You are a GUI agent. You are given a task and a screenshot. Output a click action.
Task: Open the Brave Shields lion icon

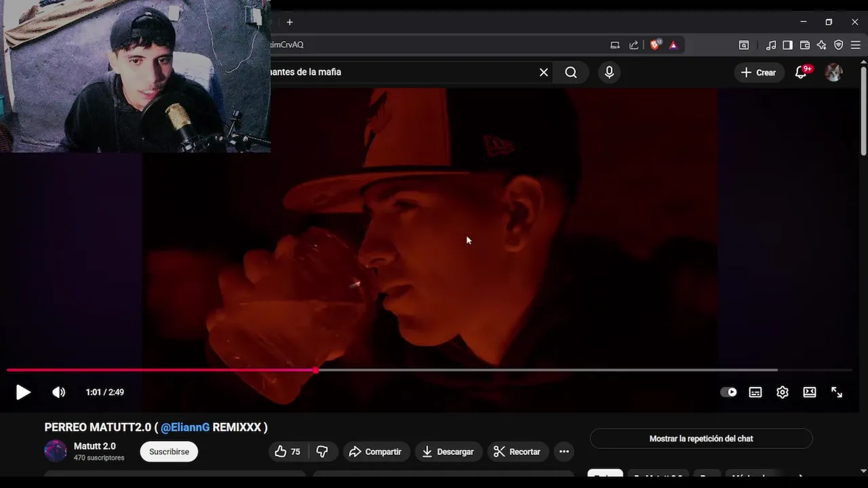(655, 45)
